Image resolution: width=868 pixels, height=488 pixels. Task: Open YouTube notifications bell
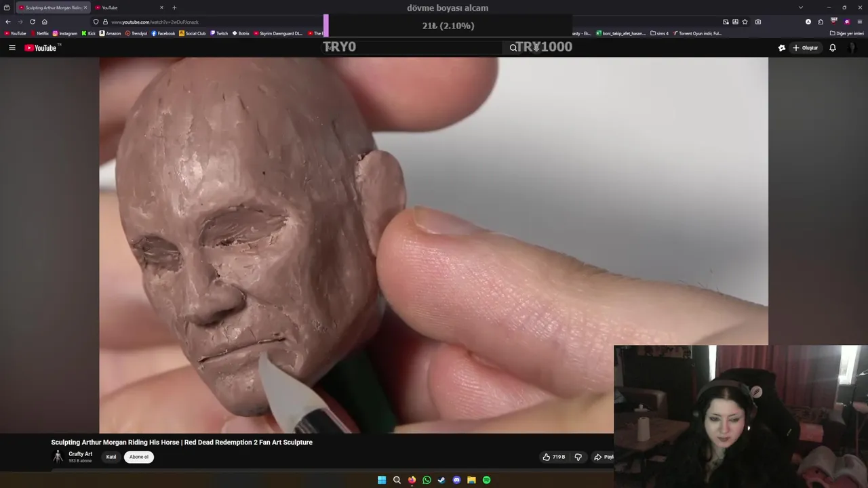pos(833,48)
